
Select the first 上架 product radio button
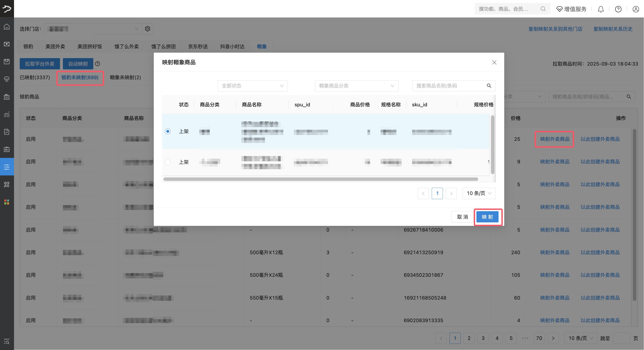coord(168,131)
